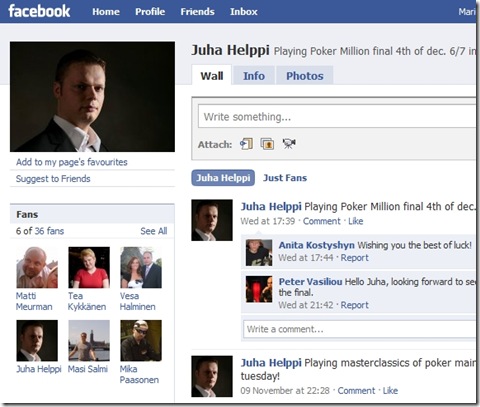The image size is (480, 407).
Task: Attach a link icon in composer
Action: coord(246,144)
